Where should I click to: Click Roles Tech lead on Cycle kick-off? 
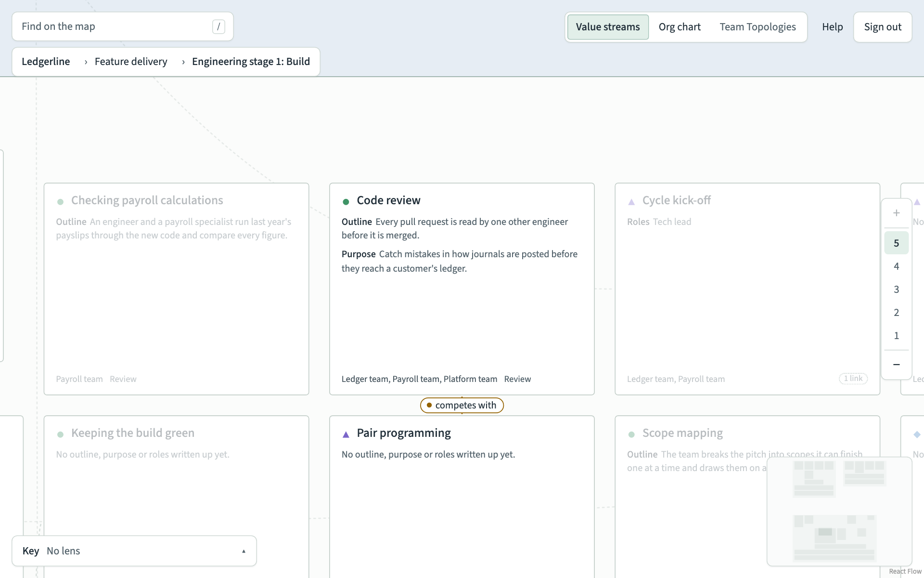(x=659, y=222)
